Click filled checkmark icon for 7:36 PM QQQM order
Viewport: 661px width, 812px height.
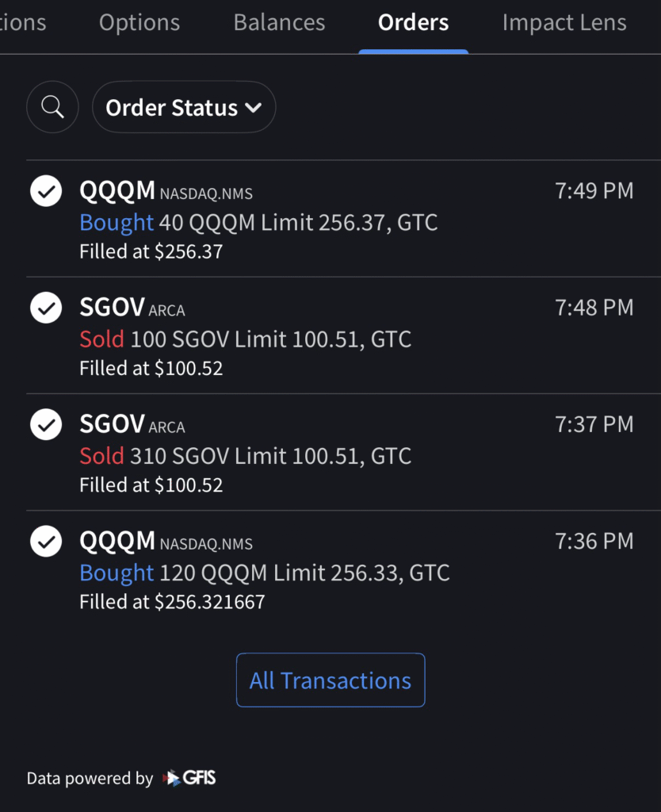click(46, 541)
